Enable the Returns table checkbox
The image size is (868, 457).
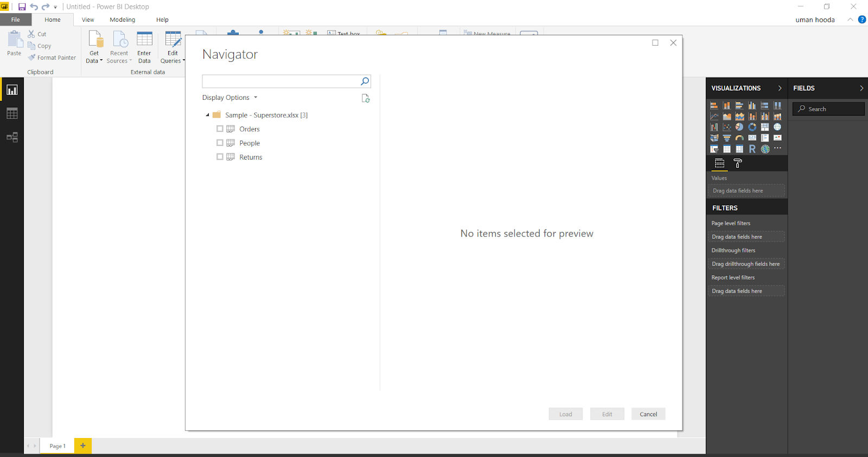point(220,157)
